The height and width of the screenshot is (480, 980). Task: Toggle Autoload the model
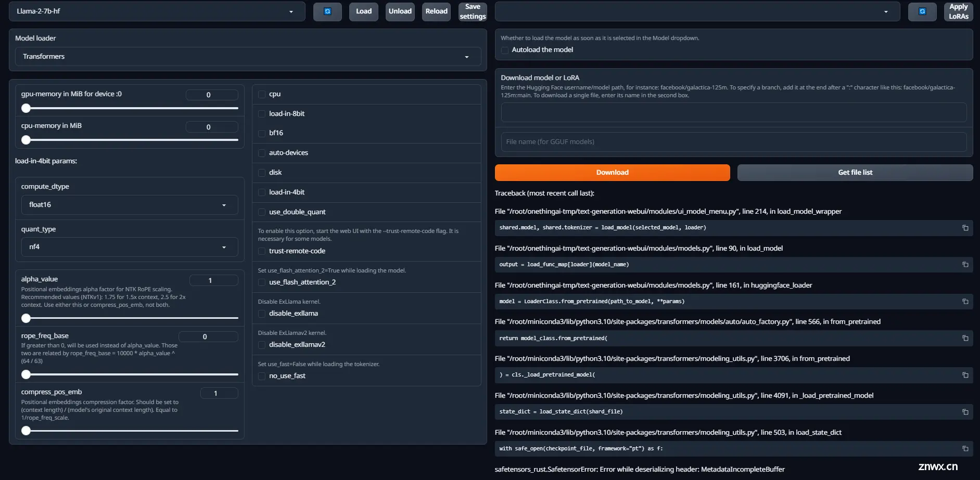505,50
